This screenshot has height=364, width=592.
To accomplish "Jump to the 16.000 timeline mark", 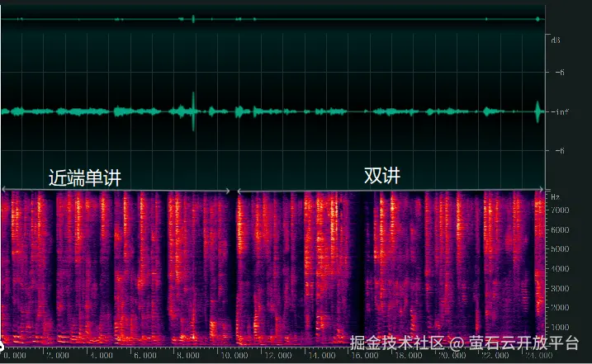I will 365,356.
